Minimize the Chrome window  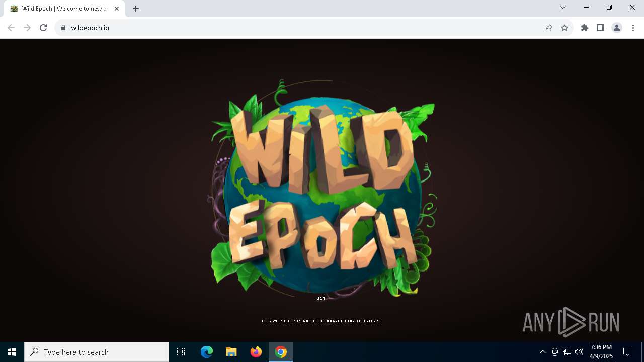click(x=586, y=7)
